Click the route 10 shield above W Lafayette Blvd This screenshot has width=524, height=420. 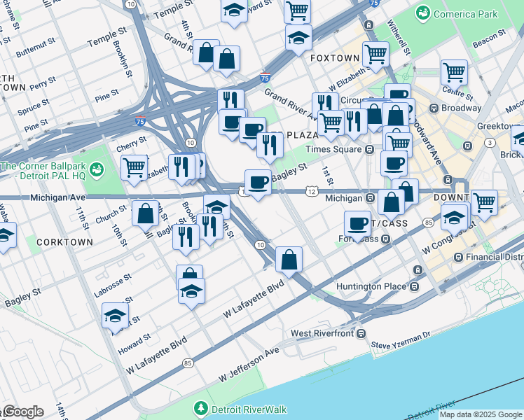pos(261,246)
